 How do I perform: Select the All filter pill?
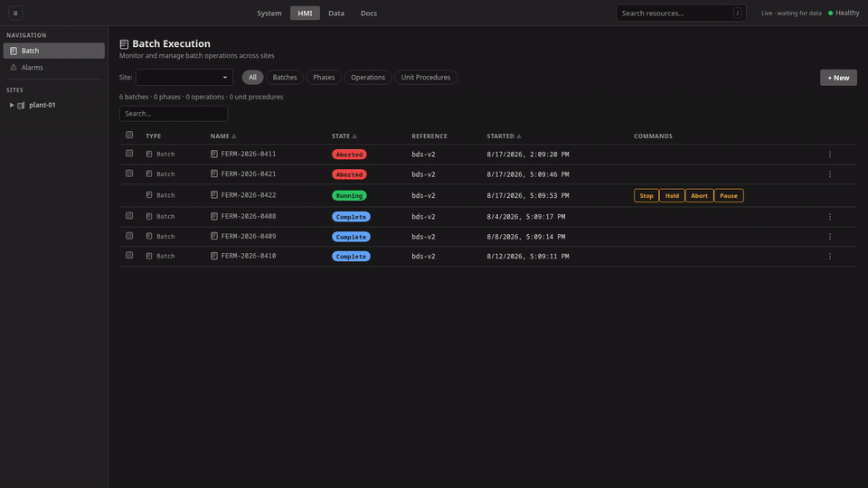pyautogui.click(x=252, y=78)
